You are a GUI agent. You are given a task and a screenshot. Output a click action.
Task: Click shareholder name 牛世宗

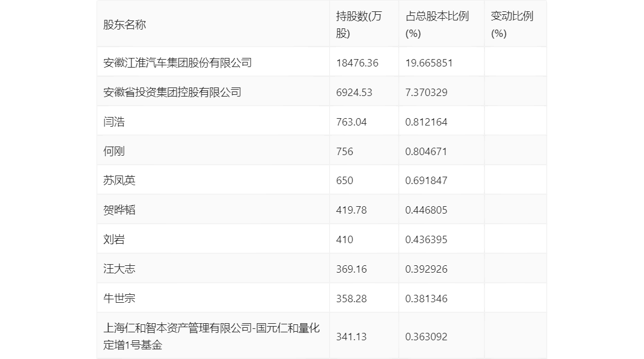pyautogui.click(x=119, y=299)
